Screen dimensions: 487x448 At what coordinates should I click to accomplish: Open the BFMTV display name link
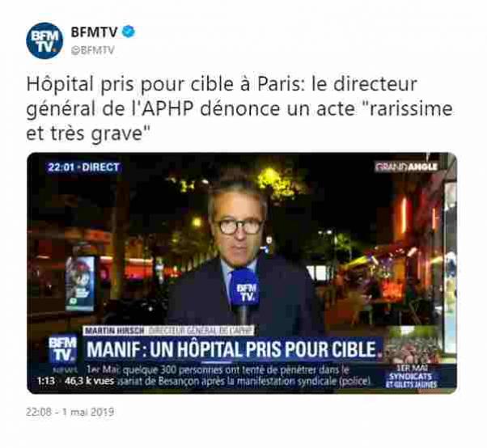pos(94,32)
